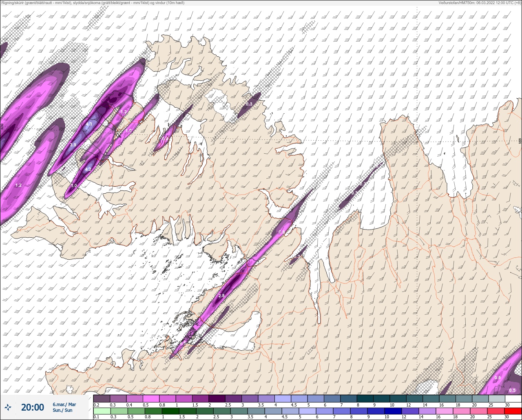Pick the bright red lower swatch labeled 30
Screen dimensions: 522x420
(513, 411)
